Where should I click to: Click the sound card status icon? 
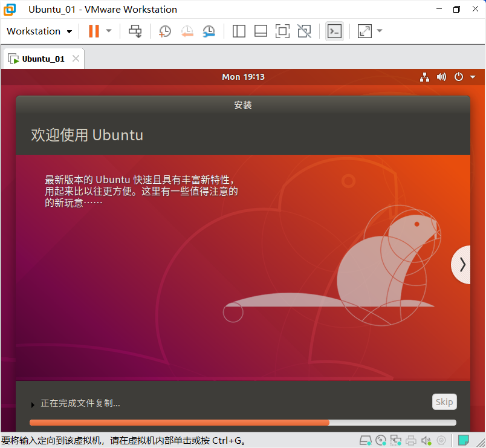coord(426,440)
